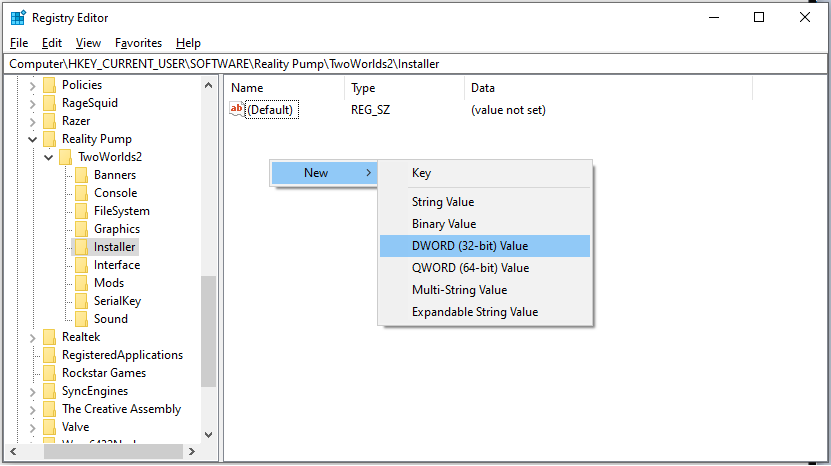Click the Banners folder icon
This screenshot has height=466, width=831.
[82, 175]
